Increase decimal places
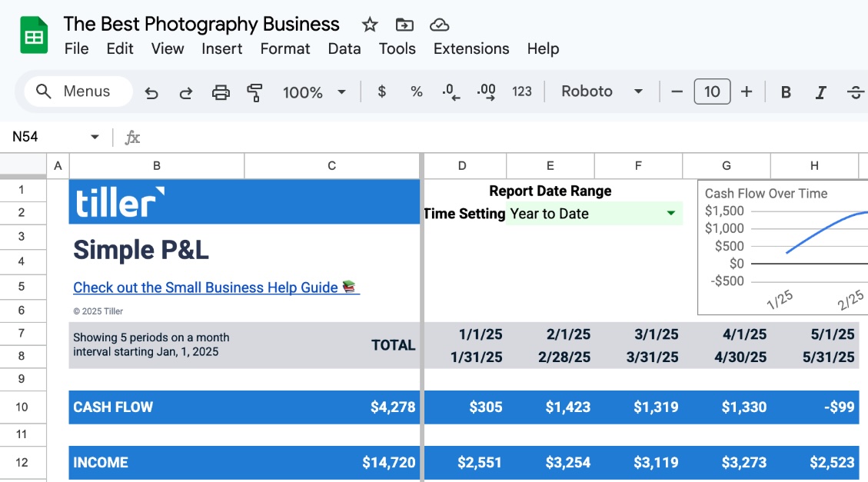The height and width of the screenshot is (482, 868). pos(486,91)
